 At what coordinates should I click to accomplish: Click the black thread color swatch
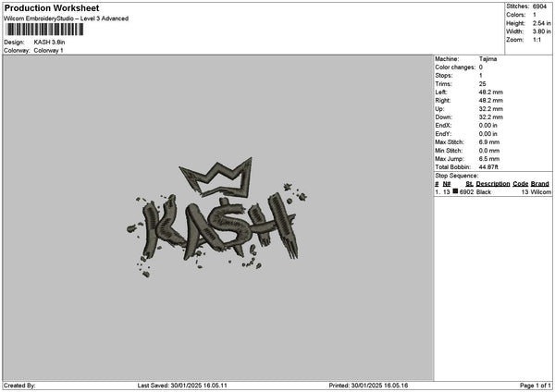click(455, 191)
